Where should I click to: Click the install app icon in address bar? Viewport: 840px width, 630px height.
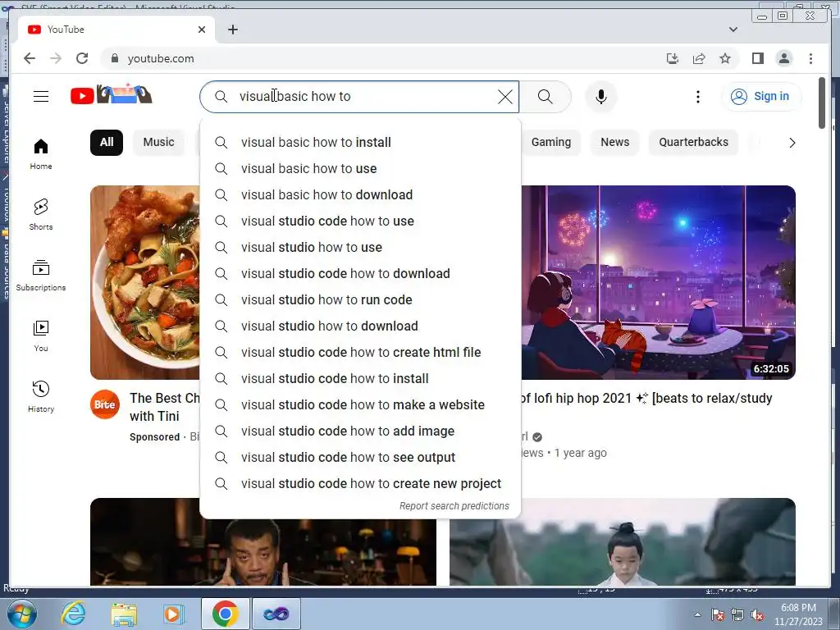(673, 58)
